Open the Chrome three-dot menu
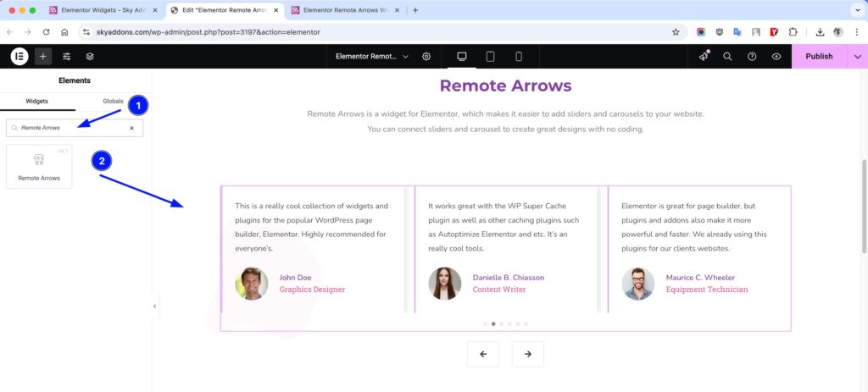This screenshot has width=868, height=392. [x=856, y=32]
